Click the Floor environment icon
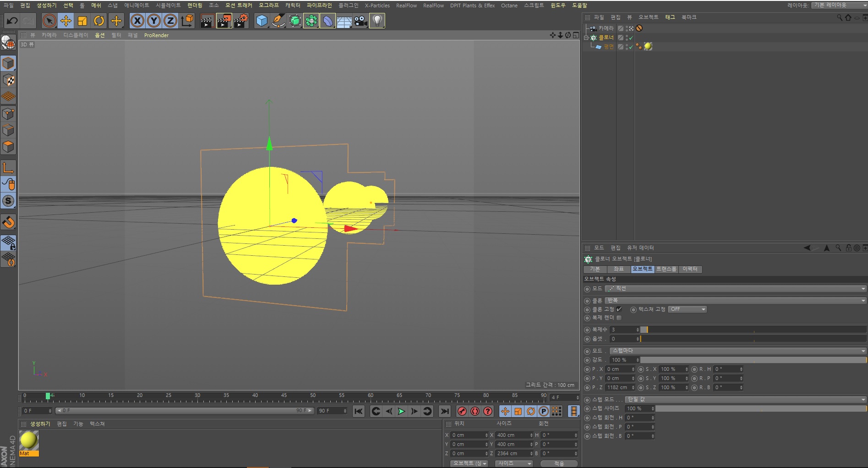 coord(344,21)
